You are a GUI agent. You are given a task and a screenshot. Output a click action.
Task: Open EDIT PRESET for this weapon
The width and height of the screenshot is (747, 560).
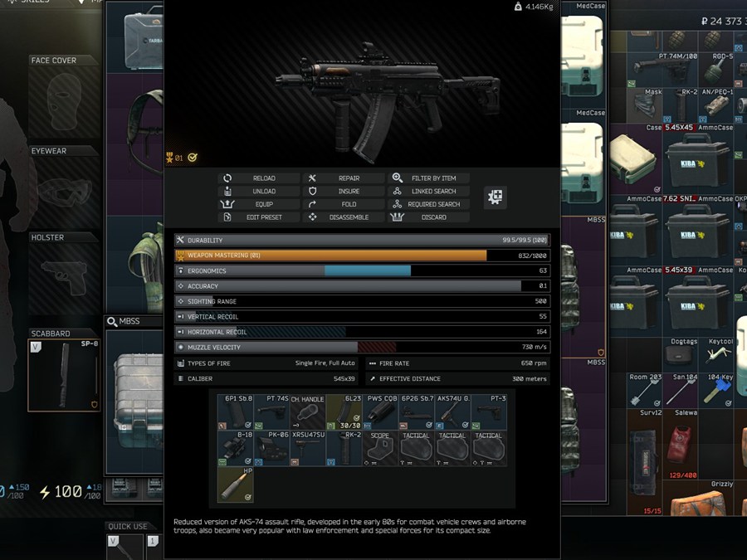coord(259,217)
